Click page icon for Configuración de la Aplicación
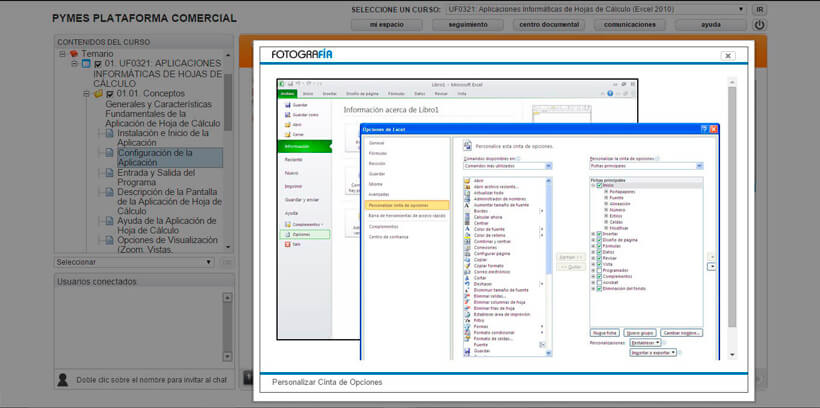This screenshot has height=408, width=820. point(110,153)
